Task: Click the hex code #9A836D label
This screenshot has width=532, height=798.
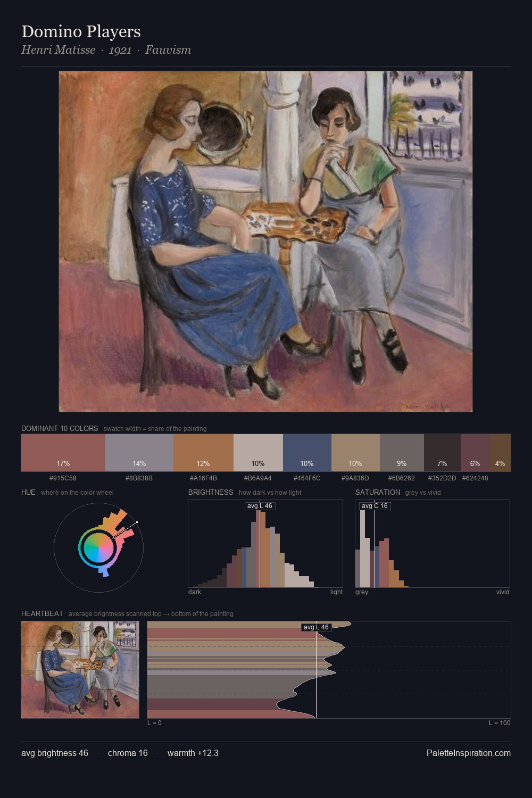Action: (x=355, y=478)
